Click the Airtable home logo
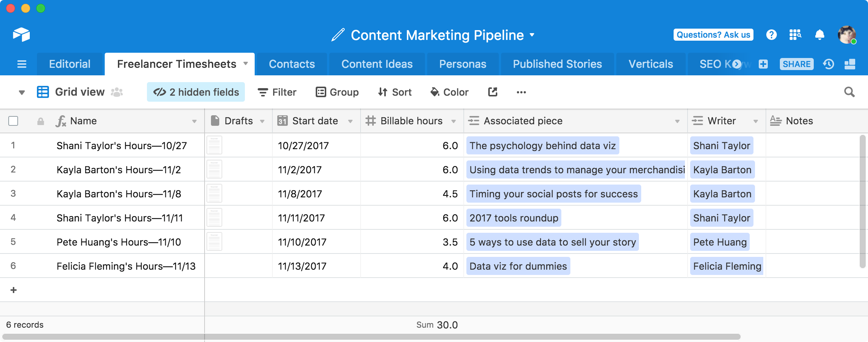This screenshot has height=342, width=868. pos(21,35)
